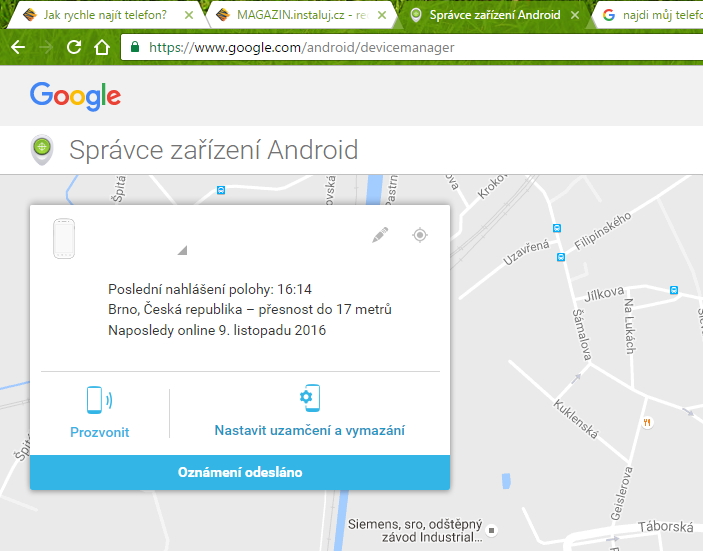Select the Správce zařízení Android tab

(x=495, y=15)
